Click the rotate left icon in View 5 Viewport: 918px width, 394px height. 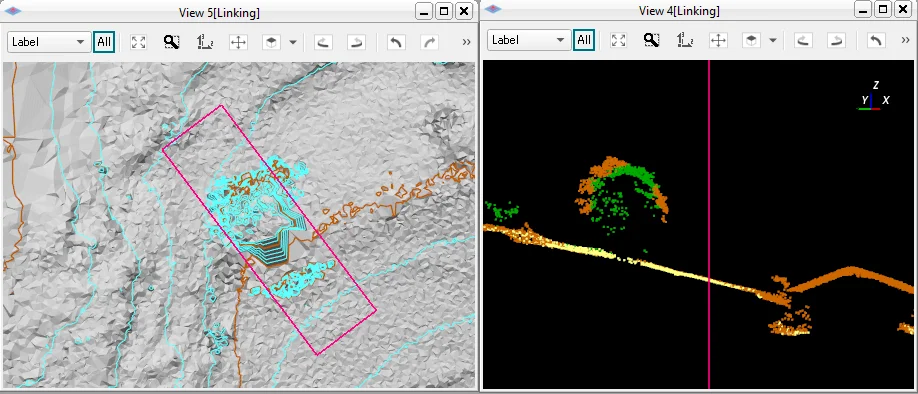tap(323, 42)
